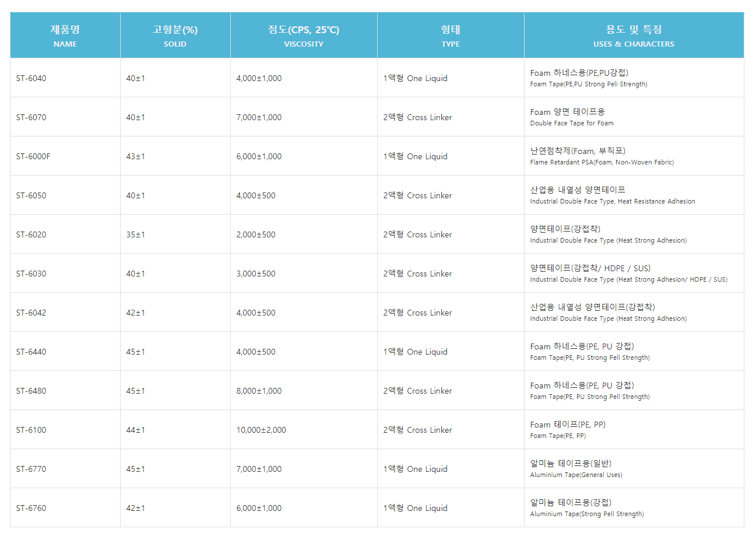Click '난연점착제(Foam, 부직포)' description
Screen dimensions: 756x536
coord(578,151)
